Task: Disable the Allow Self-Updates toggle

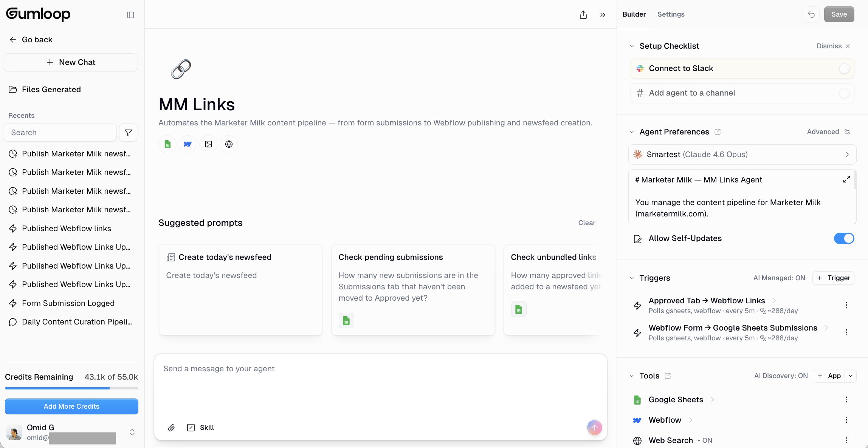Action: click(844, 238)
